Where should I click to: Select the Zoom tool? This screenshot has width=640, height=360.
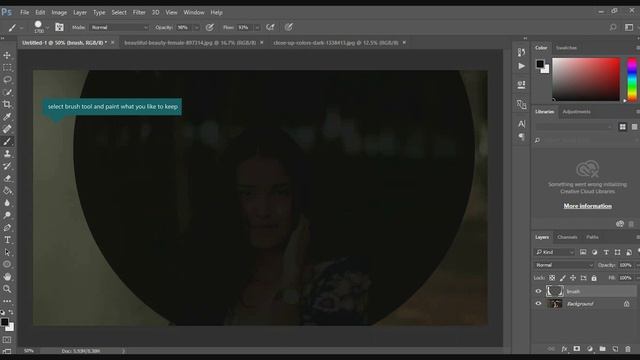7,289
